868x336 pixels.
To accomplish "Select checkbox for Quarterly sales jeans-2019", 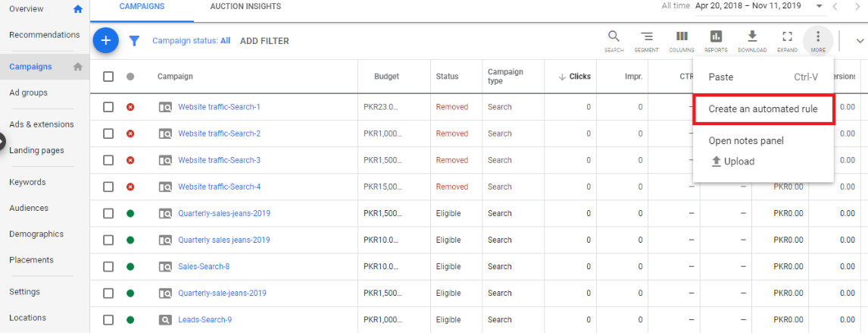I will [x=108, y=240].
